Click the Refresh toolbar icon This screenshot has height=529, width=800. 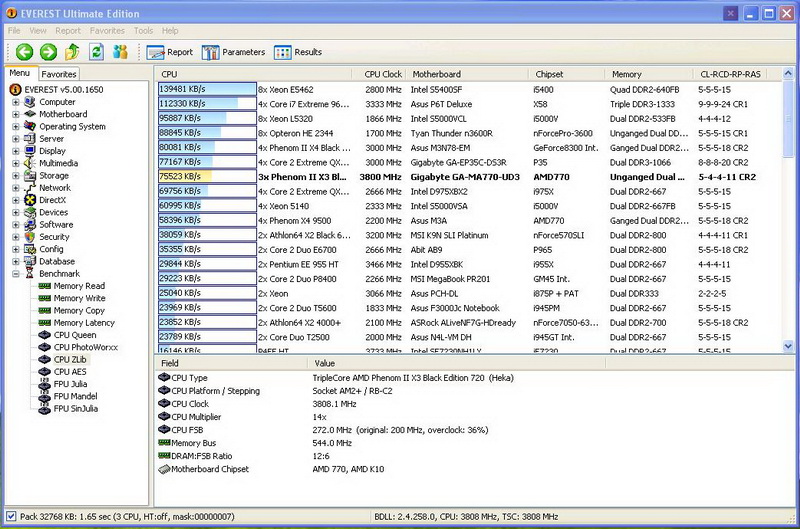(x=96, y=52)
